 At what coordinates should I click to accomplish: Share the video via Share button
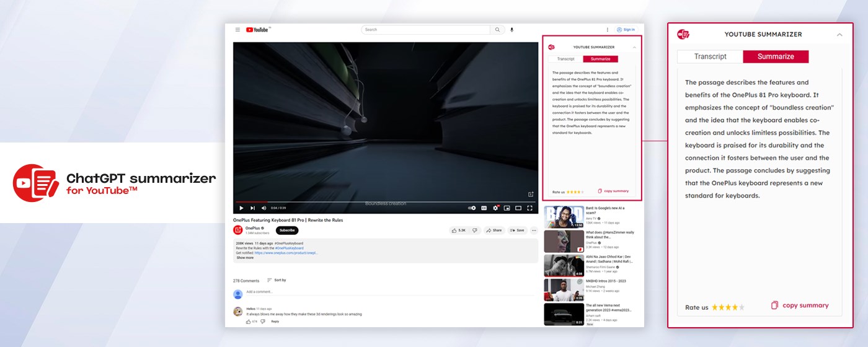coord(494,230)
